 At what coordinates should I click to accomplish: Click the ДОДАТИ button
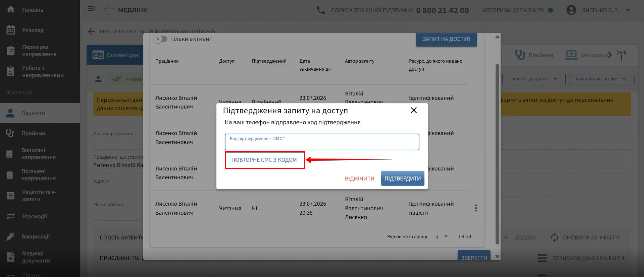coord(520,237)
